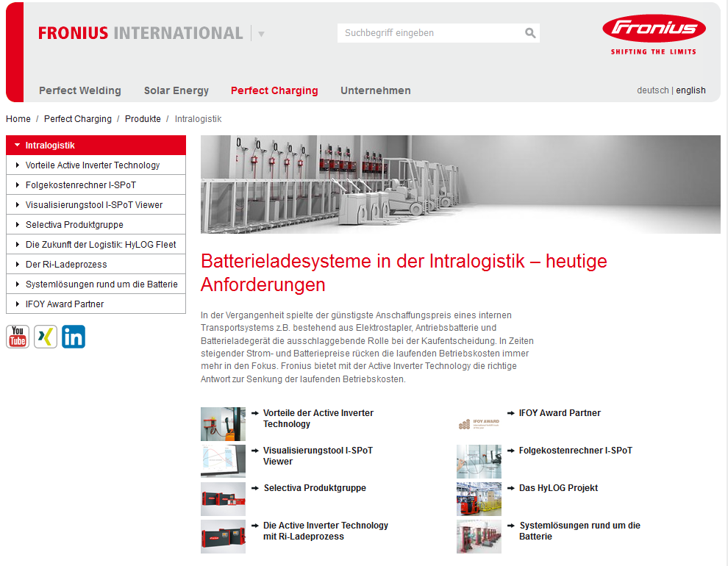
Task: Expand arrow beside Selectiva Produktgruppe in sidebar
Action: tap(18, 224)
